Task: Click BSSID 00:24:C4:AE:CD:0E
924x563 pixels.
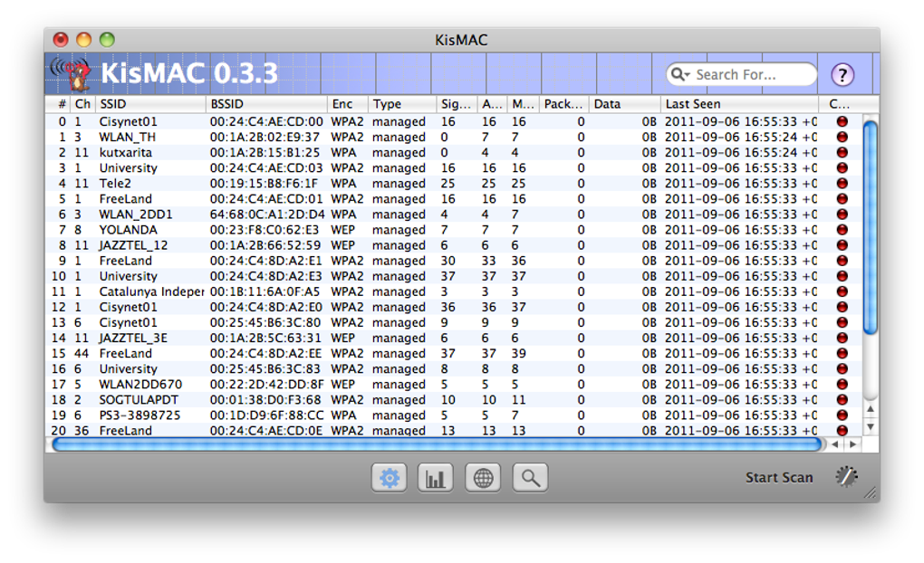Action: (266, 431)
